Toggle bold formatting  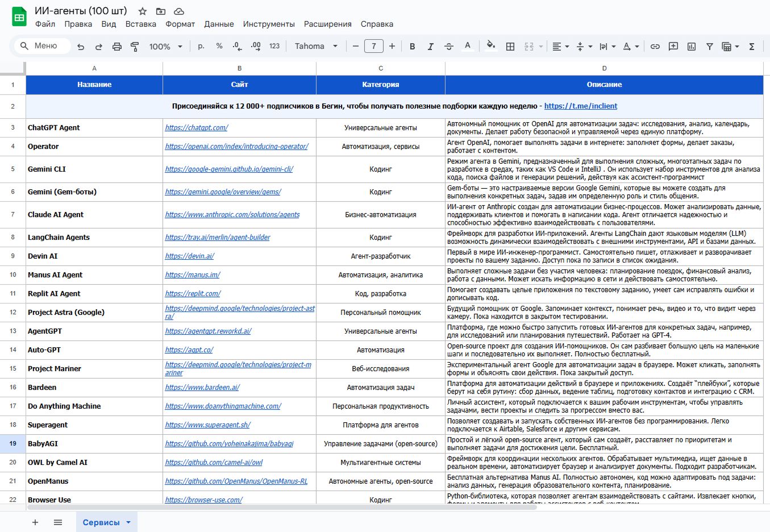[x=412, y=47]
